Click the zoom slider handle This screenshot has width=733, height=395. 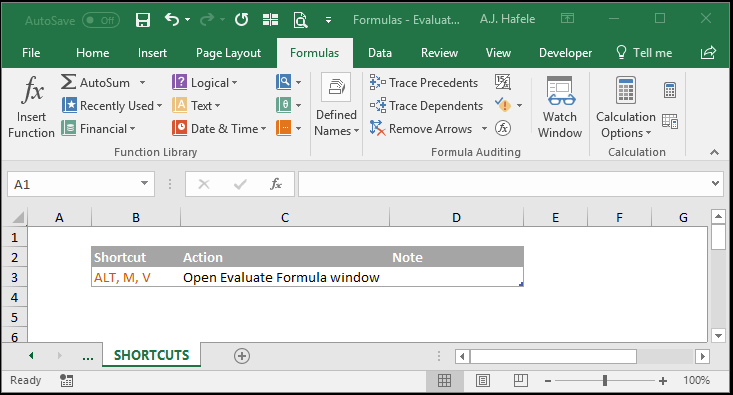[x=605, y=381]
